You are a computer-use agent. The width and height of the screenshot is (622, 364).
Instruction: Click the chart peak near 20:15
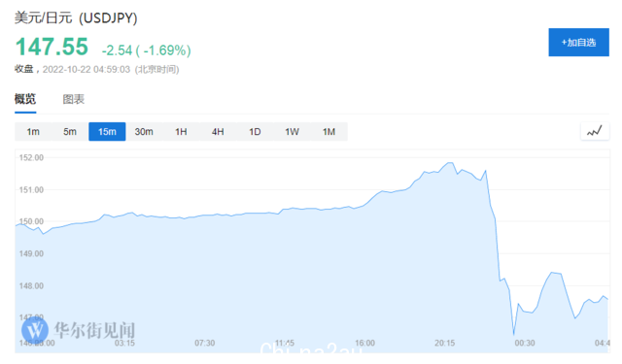[x=450, y=163]
